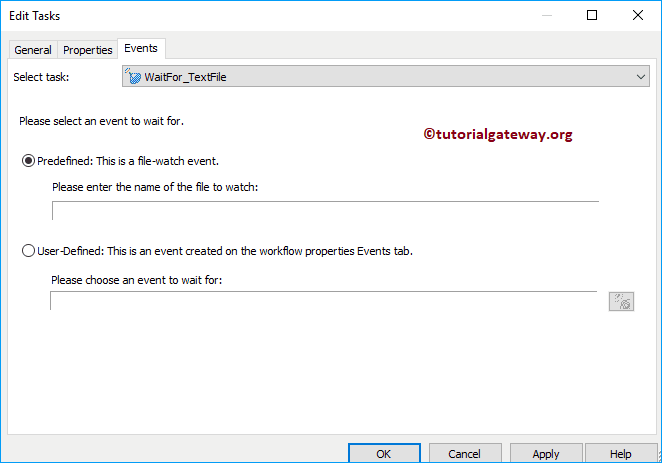Switch to the General tab
662x463 pixels.
point(33,50)
